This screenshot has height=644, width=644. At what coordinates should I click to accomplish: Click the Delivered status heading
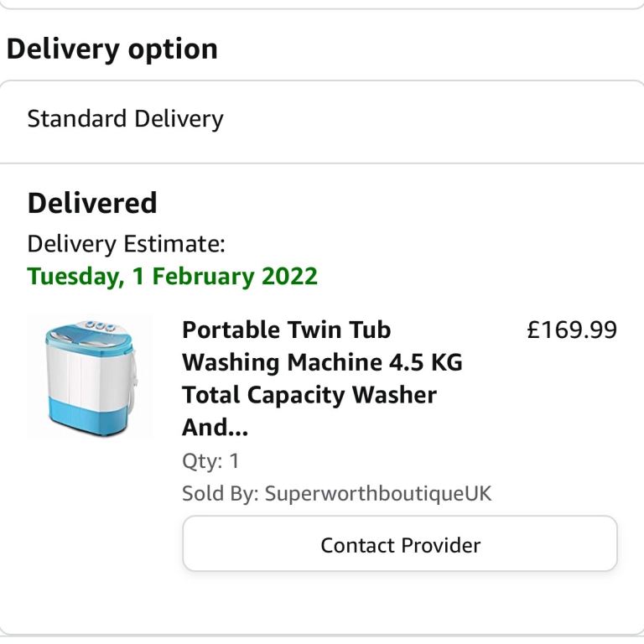click(x=92, y=203)
